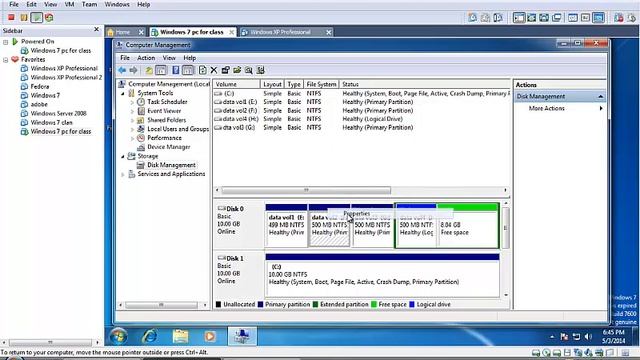Select Disk Management in the console tree

(x=171, y=165)
